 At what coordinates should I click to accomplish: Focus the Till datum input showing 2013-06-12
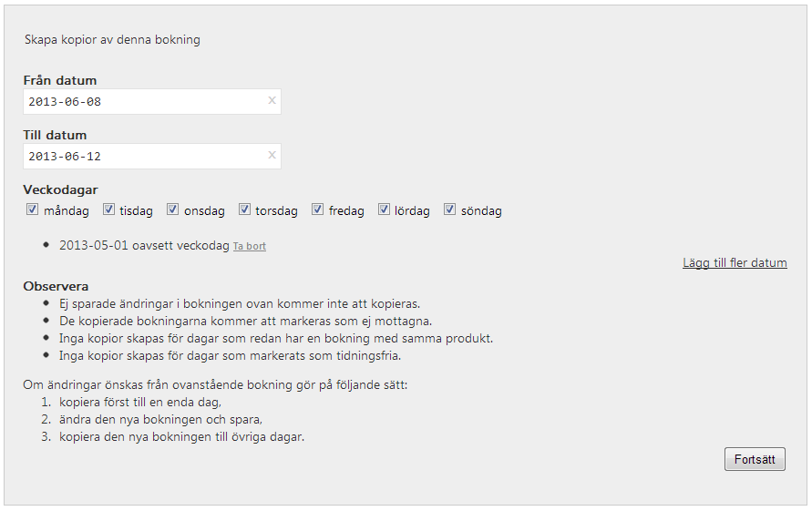click(x=151, y=156)
